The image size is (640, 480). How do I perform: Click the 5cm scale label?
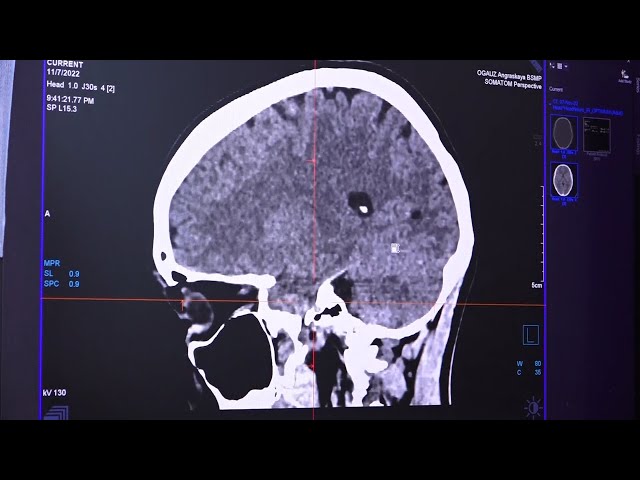click(x=537, y=285)
